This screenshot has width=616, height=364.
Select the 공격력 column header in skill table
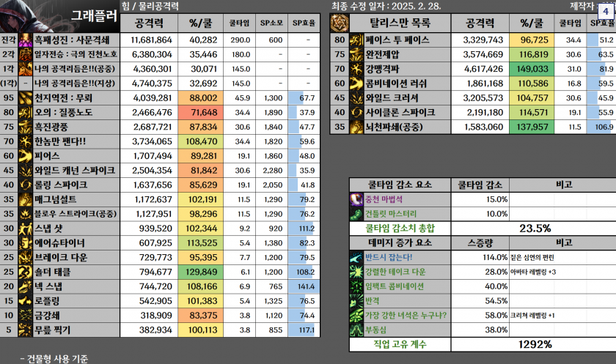coord(150,23)
